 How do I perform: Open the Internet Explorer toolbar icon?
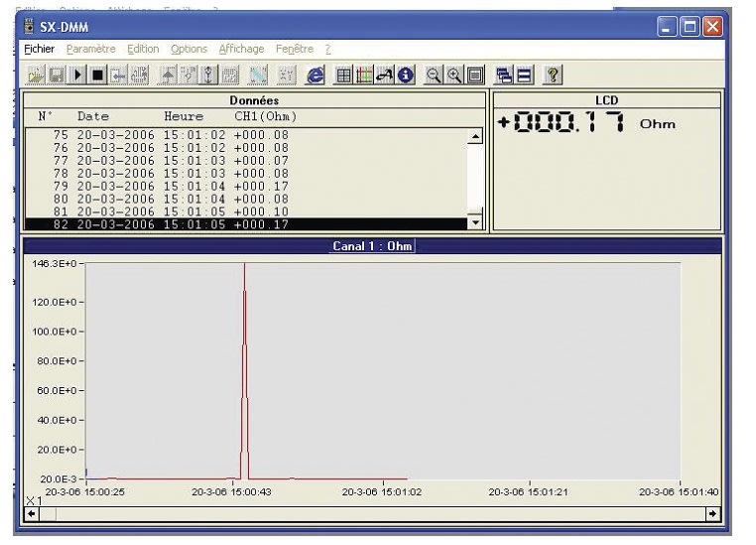point(315,74)
